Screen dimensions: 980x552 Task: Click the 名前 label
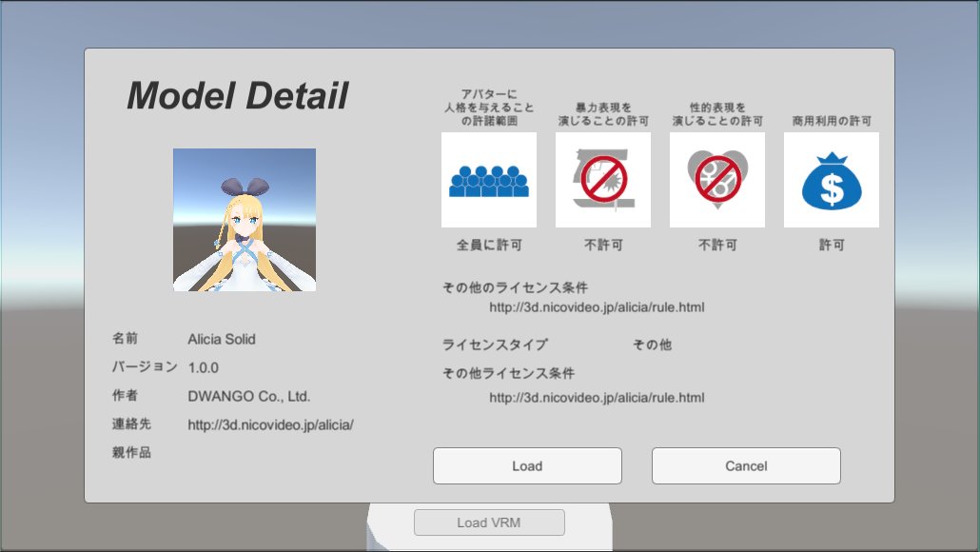pos(125,338)
